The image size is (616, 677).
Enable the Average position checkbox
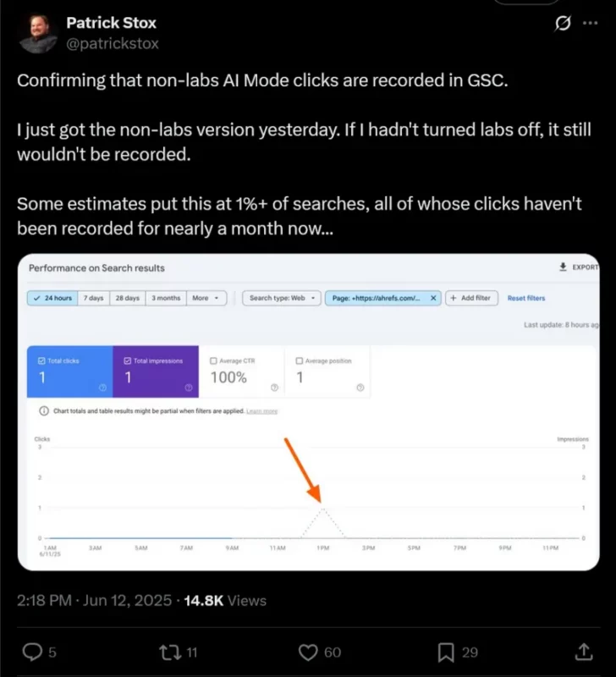coord(300,361)
